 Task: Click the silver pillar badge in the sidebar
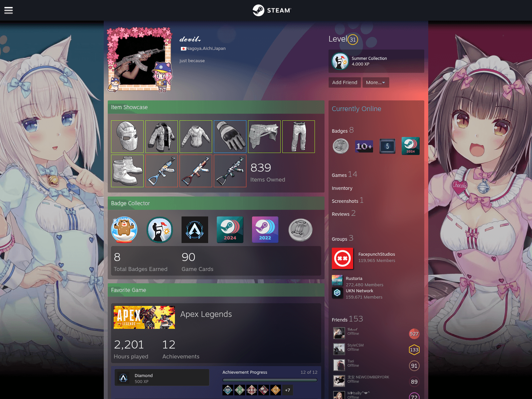(341, 146)
